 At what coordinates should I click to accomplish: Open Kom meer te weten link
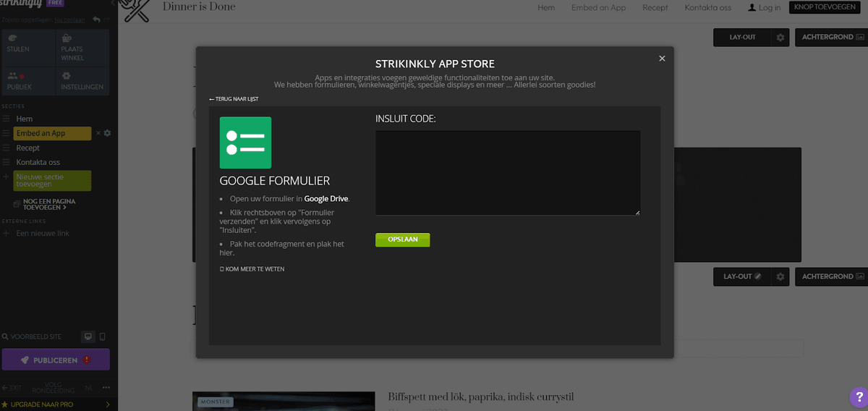click(x=252, y=269)
